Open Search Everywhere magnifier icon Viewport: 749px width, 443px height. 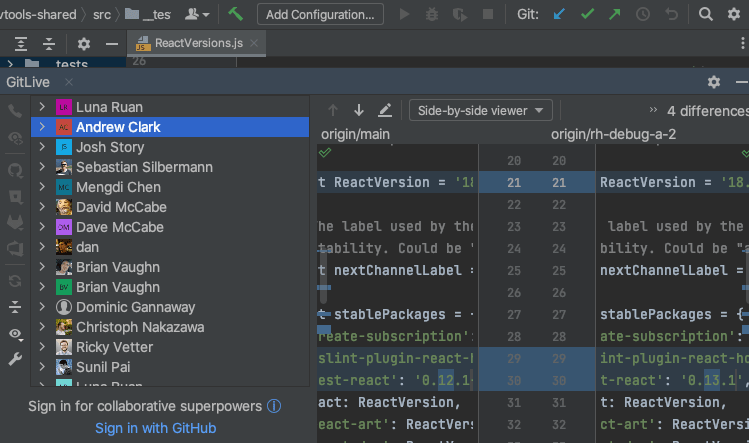coord(706,14)
